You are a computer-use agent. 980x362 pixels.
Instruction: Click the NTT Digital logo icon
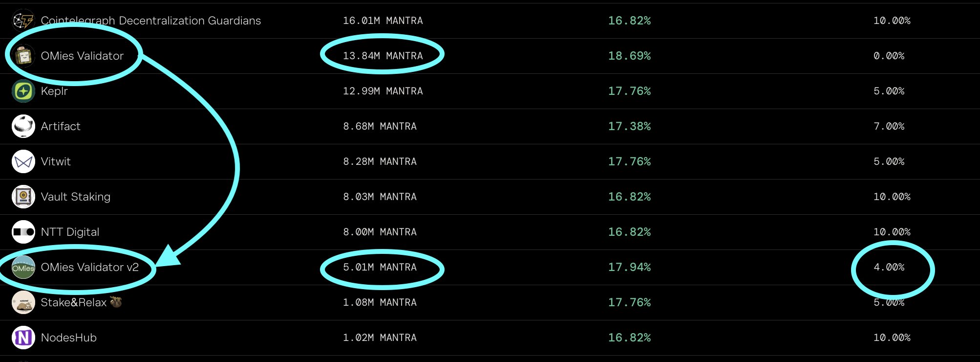pyautogui.click(x=23, y=232)
